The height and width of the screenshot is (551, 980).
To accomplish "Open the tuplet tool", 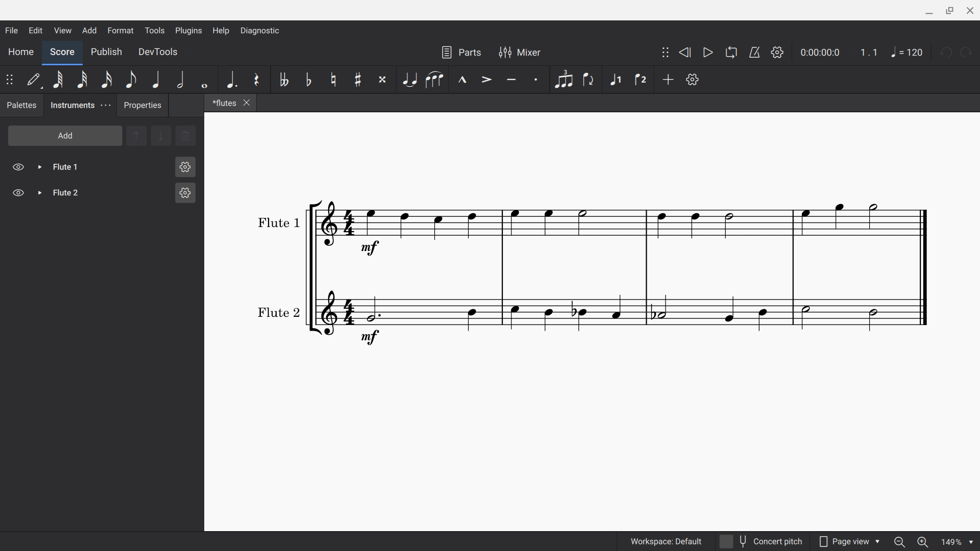I will pos(564,80).
